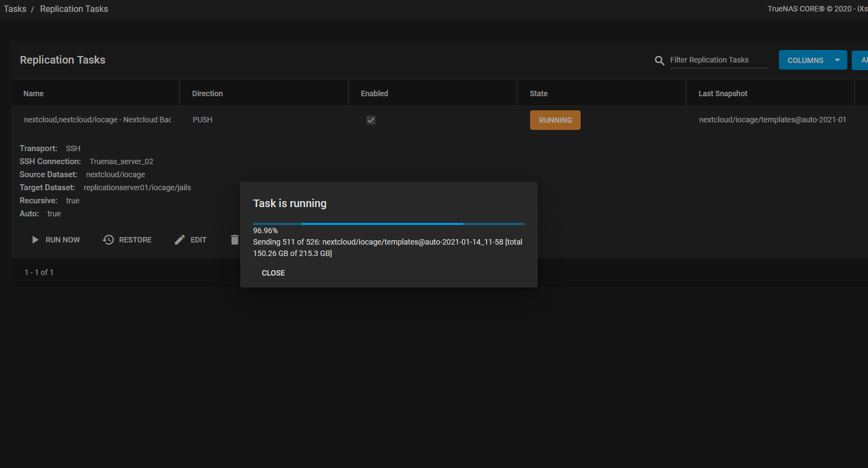Click the TrueNAS CORE copyright text

coord(817,9)
